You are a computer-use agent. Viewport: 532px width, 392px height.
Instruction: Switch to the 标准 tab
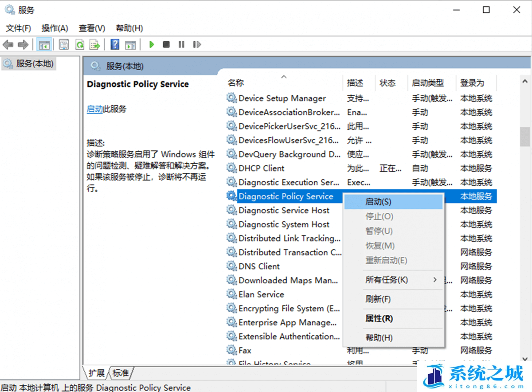click(x=121, y=373)
